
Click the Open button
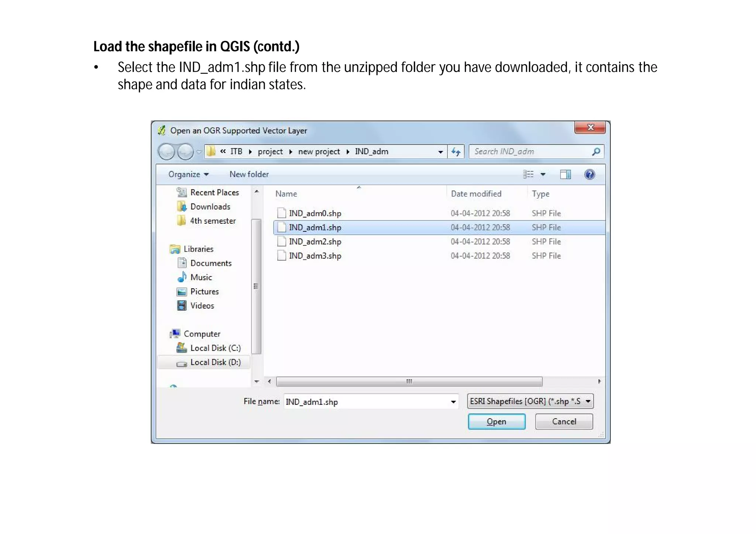click(496, 421)
